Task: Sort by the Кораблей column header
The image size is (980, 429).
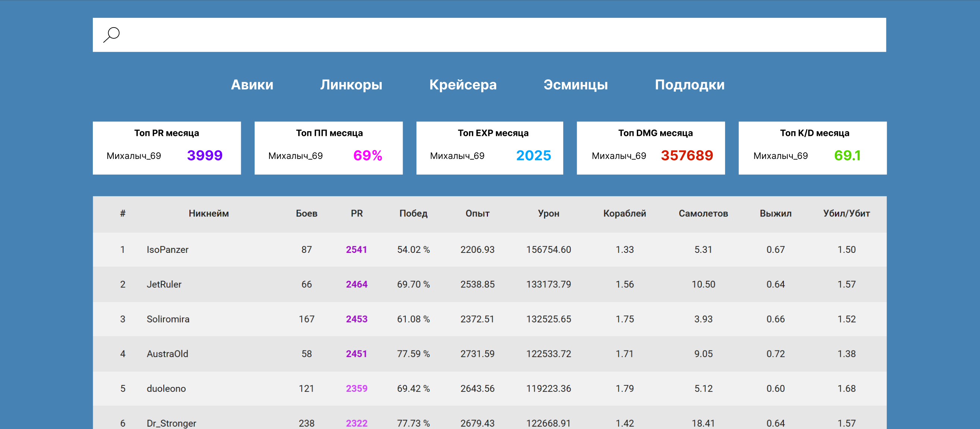Action: tap(625, 213)
